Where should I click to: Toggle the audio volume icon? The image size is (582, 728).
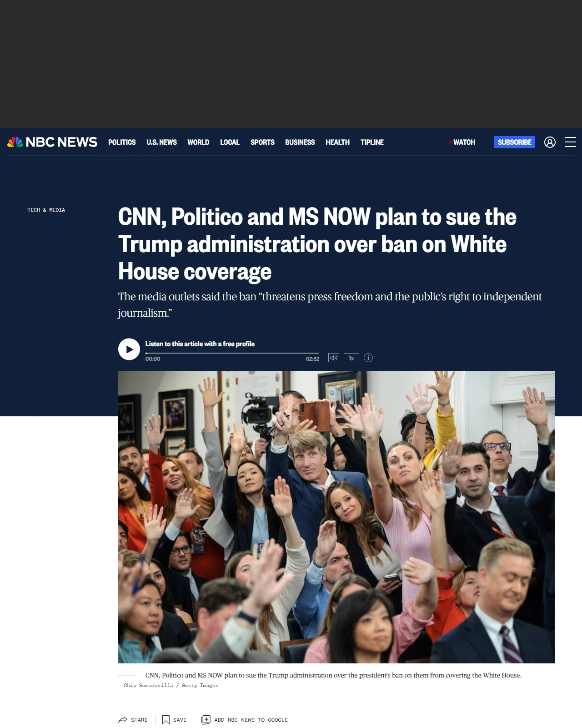pos(334,358)
